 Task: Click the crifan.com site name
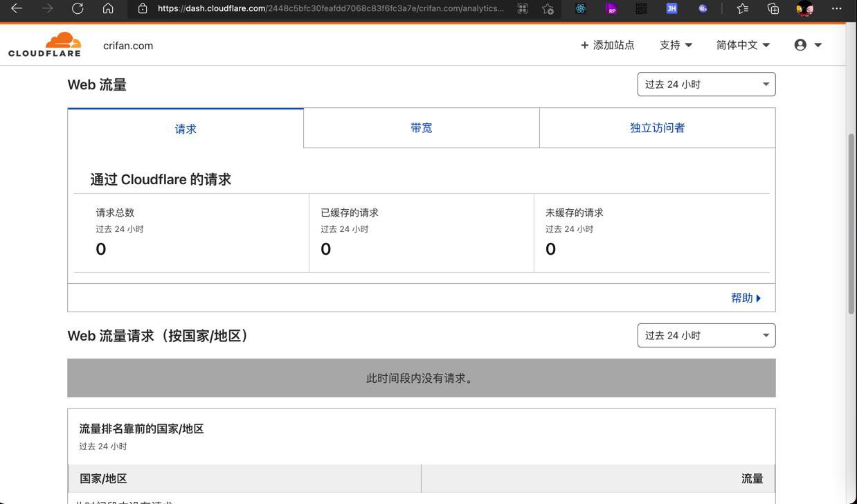[128, 46]
